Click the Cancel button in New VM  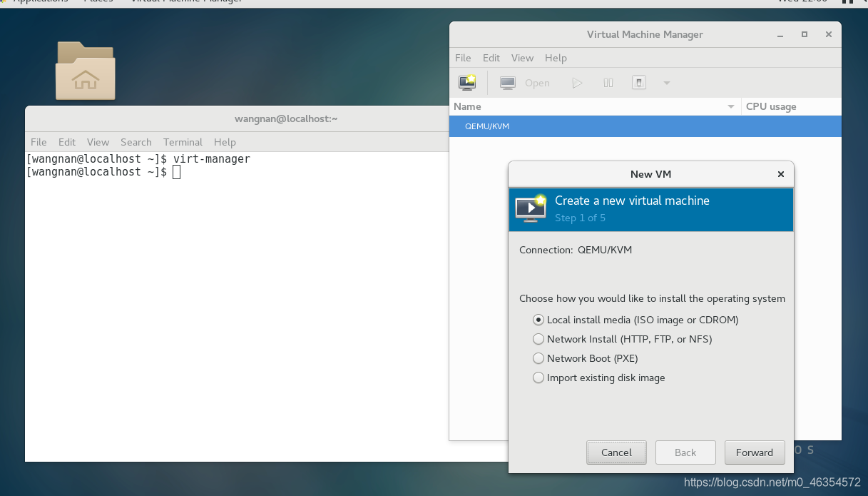point(616,452)
